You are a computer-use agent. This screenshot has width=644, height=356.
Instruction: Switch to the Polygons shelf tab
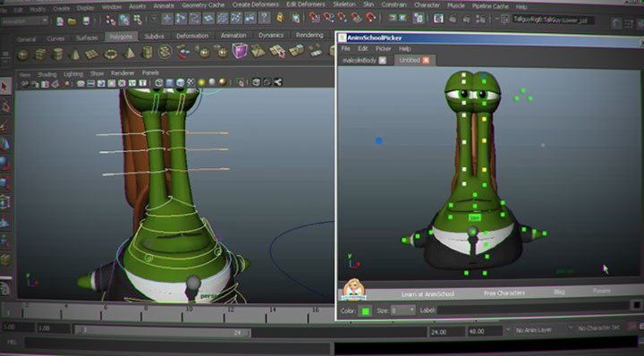121,37
